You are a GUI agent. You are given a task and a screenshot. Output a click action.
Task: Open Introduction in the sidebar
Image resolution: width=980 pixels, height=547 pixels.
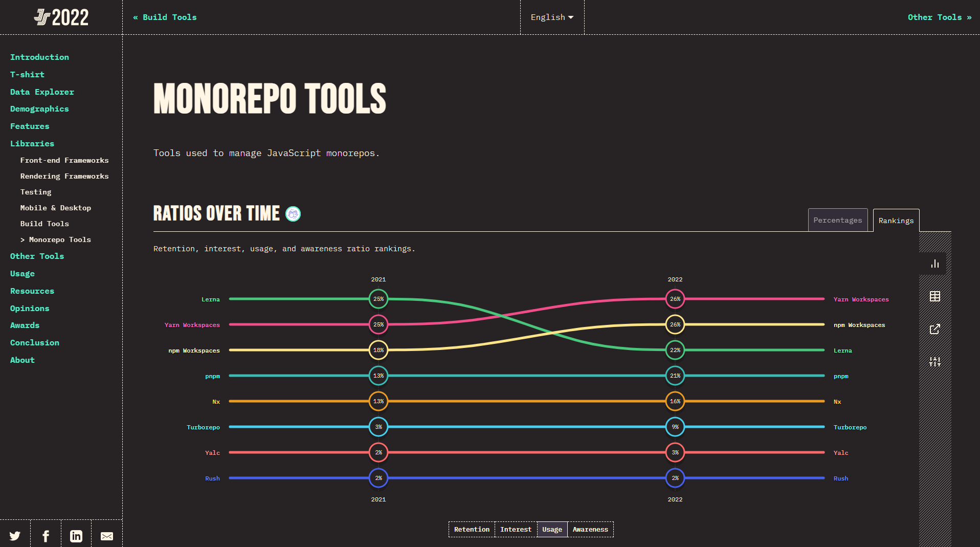point(39,57)
